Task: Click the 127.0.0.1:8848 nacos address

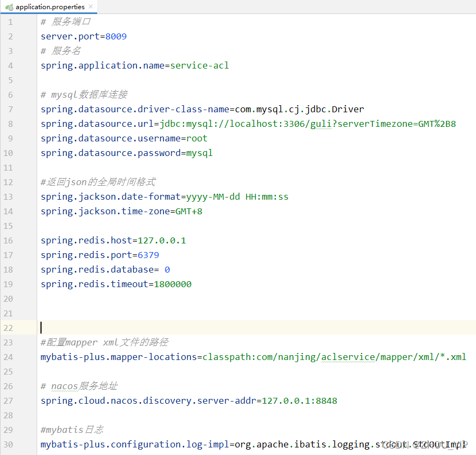Action: [x=300, y=400]
